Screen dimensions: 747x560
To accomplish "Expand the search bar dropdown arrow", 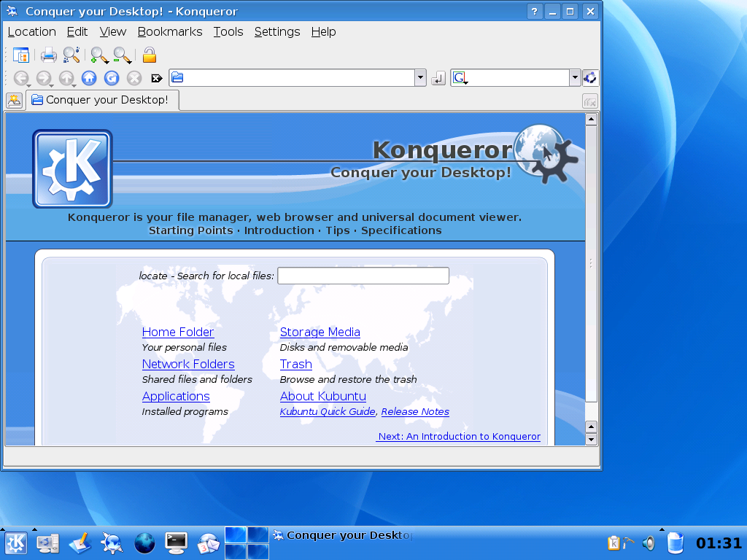I will 575,77.
